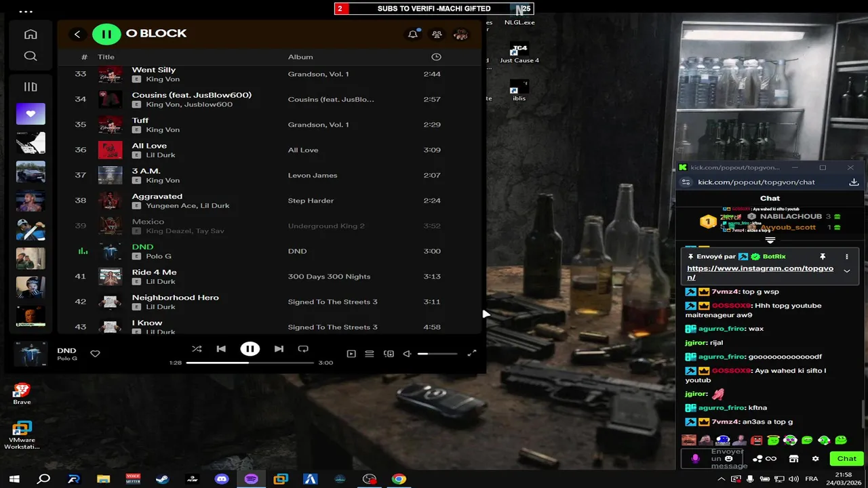This screenshot has height=488, width=868.
Task: Toggle shuffle in the Spotify player
Action: pyautogui.click(x=197, y=349)
